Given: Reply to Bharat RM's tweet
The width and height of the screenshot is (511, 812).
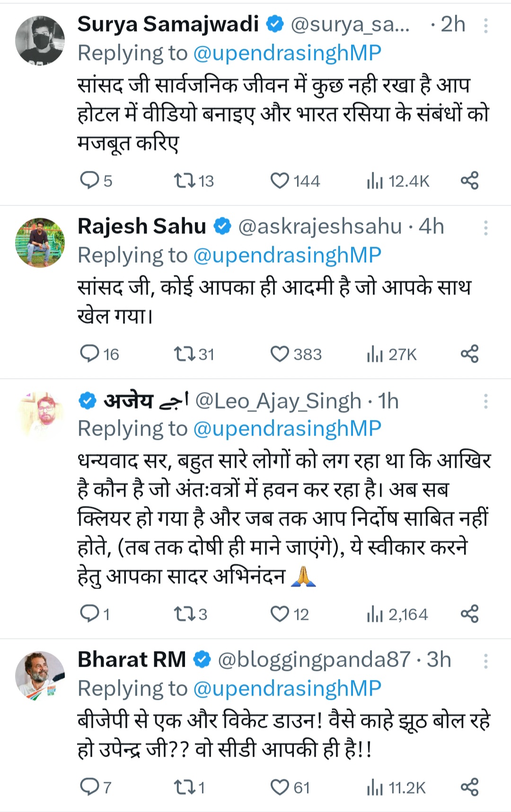Looking at the screenshot, I should coord(89,787).
